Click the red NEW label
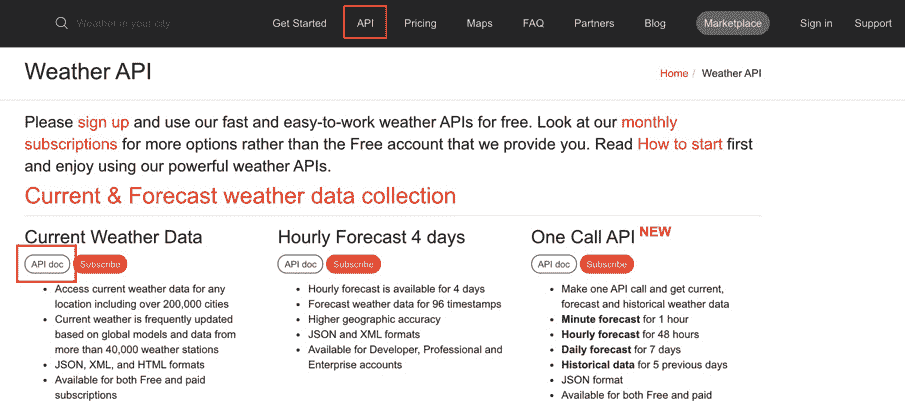Image resolution: width=905 pixels, height=405 pixels. 655,231
